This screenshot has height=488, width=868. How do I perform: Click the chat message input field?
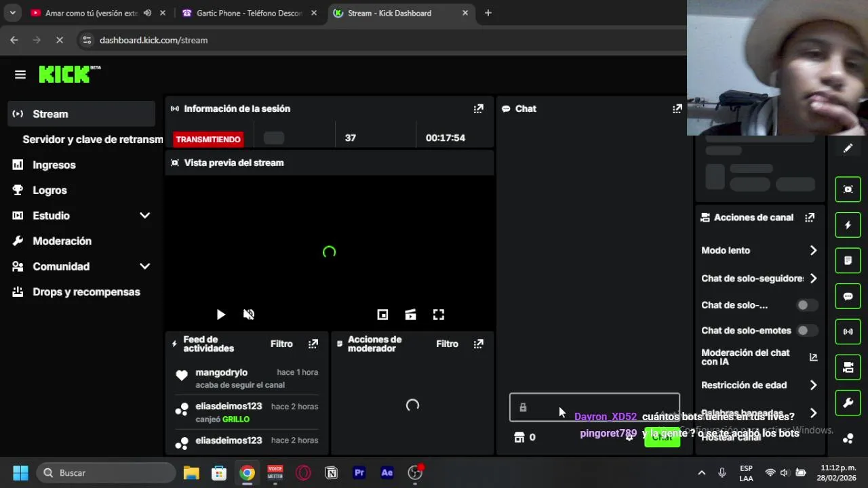(x=595, y=407)
